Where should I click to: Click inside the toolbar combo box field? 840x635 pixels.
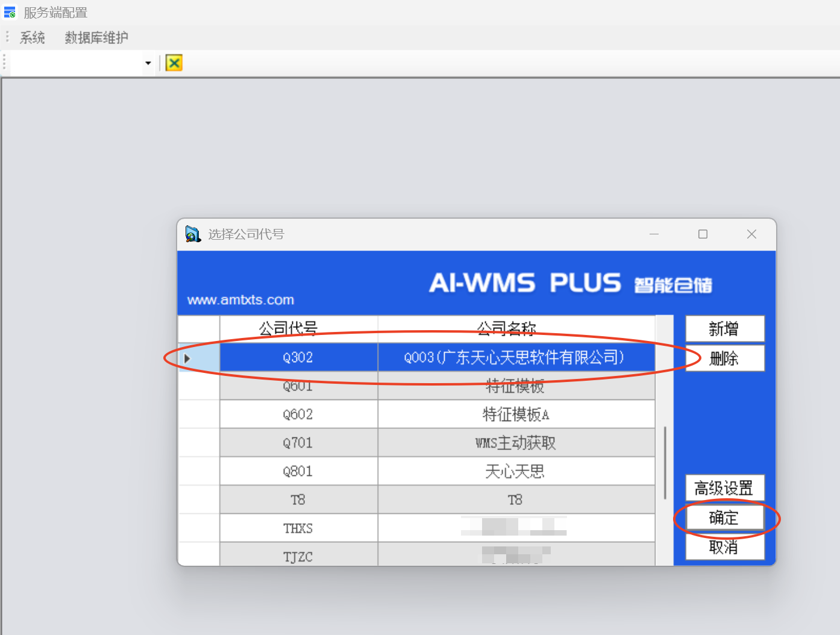point(77,63)
